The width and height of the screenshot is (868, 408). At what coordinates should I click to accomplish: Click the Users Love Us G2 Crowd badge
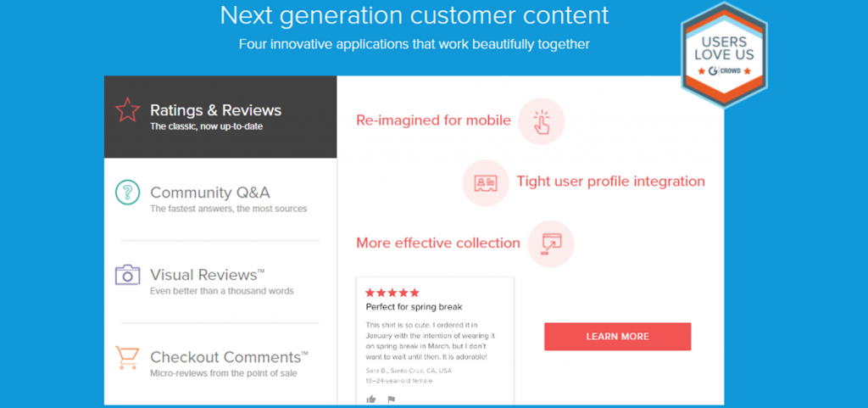[x=723, y=54]
